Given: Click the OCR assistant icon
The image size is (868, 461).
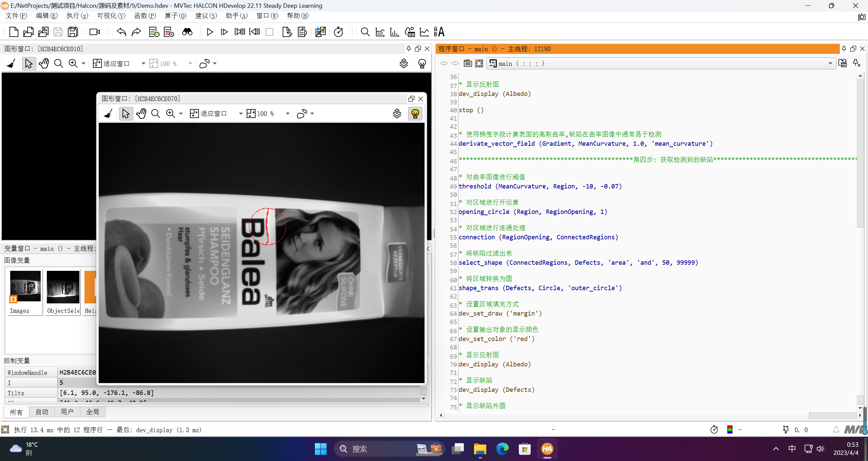Looking at the screenshot, I should coord(439,32).
